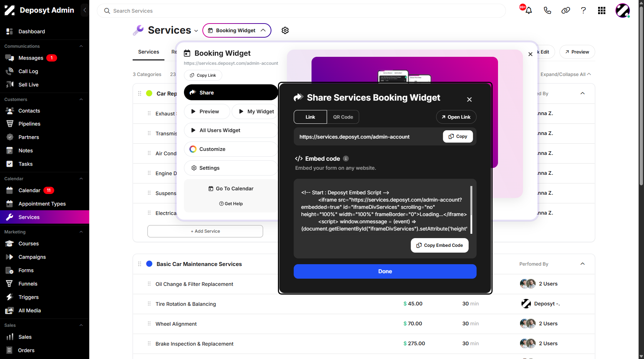Image resolution: width=644 pixels, height=359 pixels.
Task: Collapse the Calendar sidebar section
Action: [x=81, y=179]
